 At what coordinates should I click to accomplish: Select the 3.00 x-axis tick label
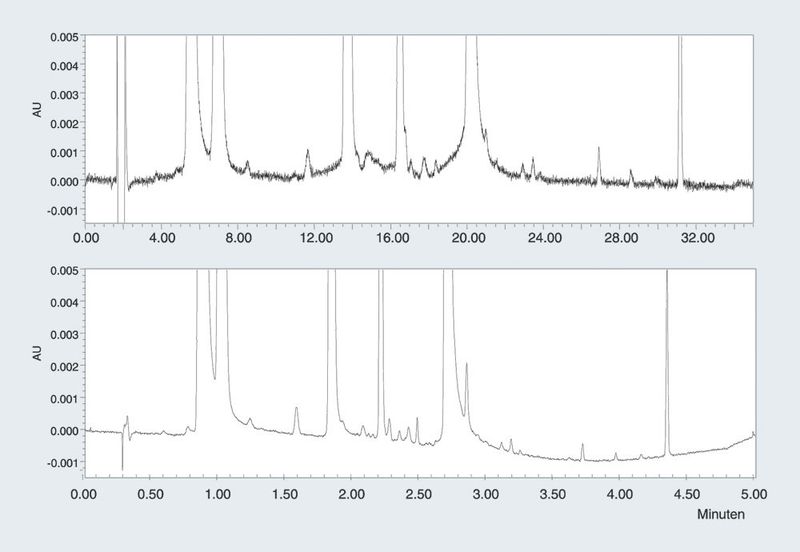[x=486, y=494]
